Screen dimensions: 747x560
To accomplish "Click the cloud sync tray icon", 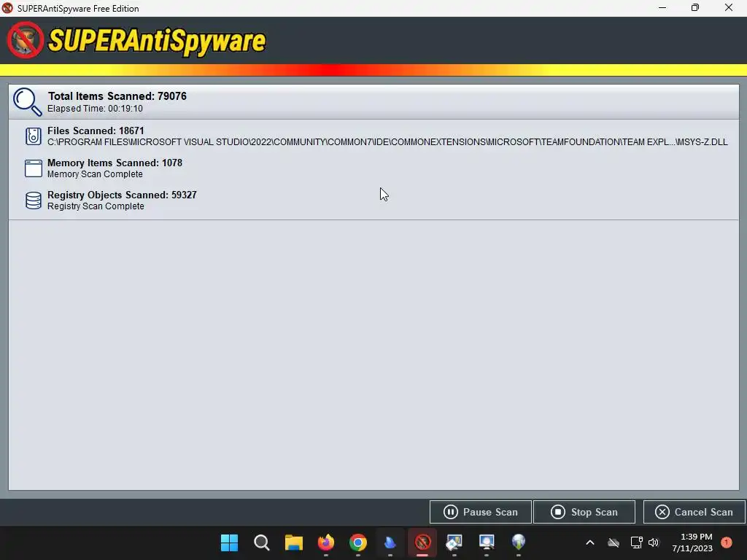I will click(614, 542).
